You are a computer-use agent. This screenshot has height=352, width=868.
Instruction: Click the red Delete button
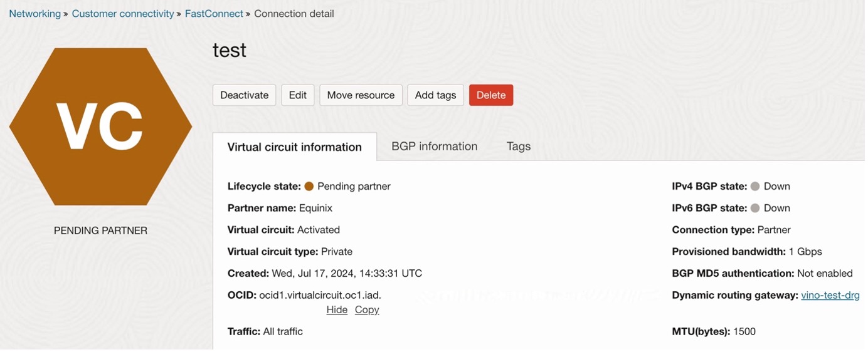point(490,95)
